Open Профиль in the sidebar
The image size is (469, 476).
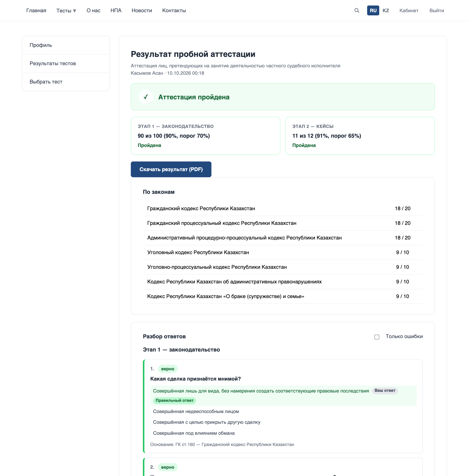pyautogui.click(x=66, y=45)
